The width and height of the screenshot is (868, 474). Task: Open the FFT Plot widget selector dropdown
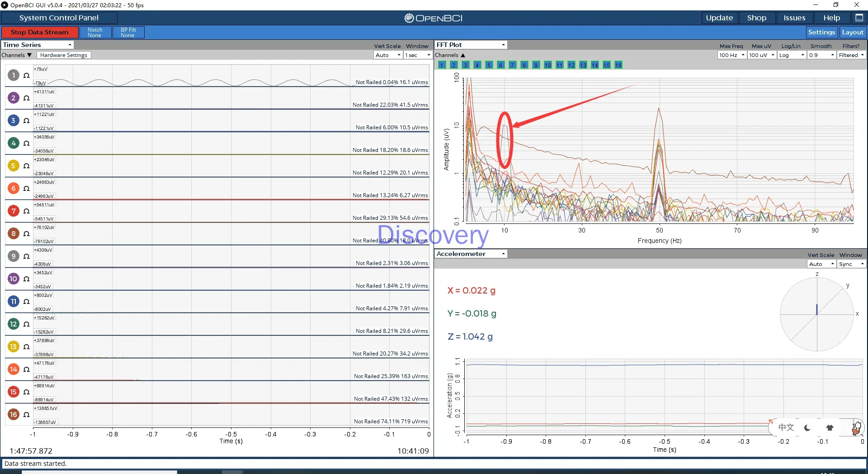pos(471,45)
